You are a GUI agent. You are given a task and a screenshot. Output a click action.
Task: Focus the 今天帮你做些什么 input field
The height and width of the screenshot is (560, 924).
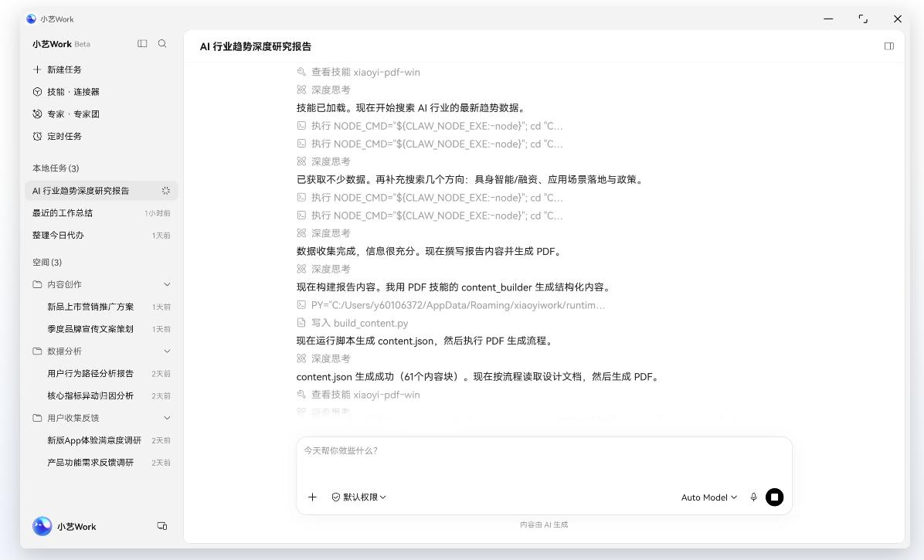[544, 460]
